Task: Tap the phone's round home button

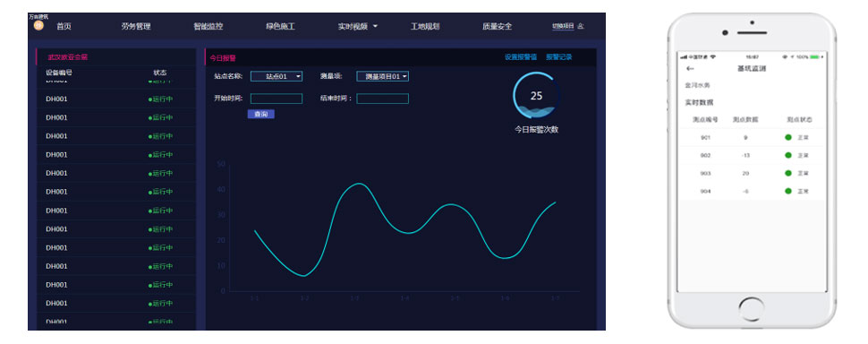Action: [x=752, y=309]
